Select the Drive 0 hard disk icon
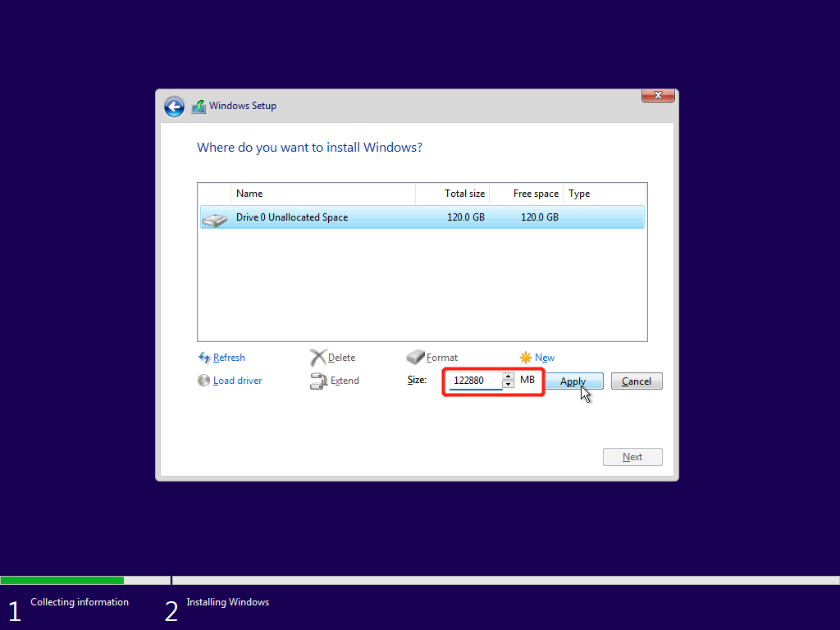Viewport: 840px width, 630px height. [215, 220]
